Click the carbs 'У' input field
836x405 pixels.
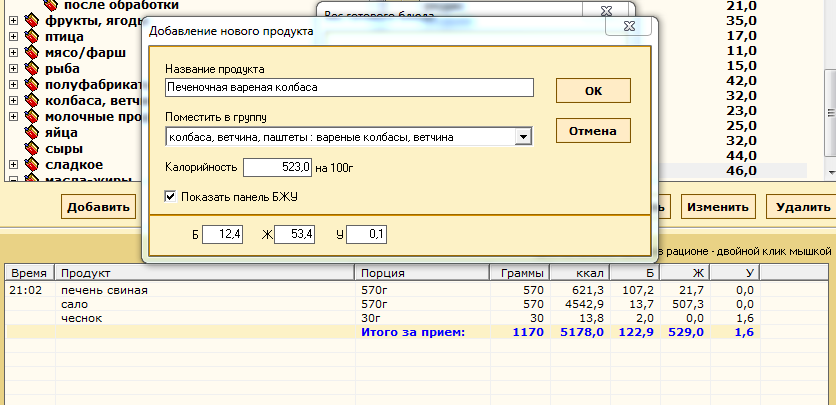pos(366,234)
